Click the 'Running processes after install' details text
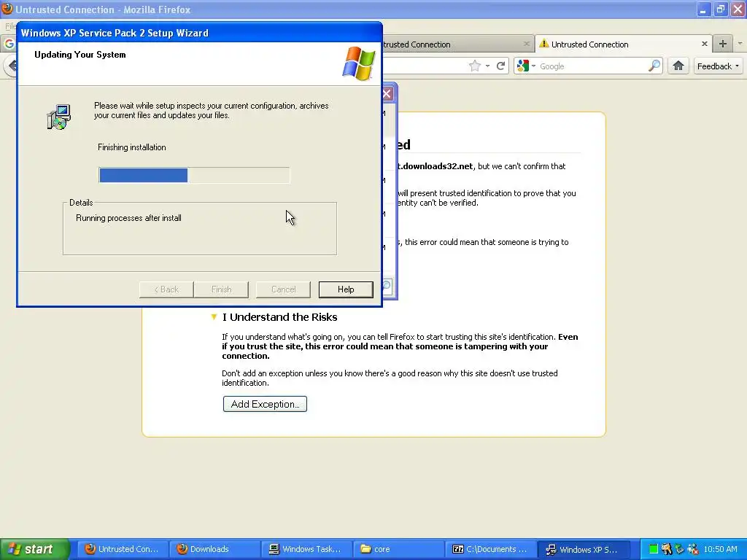This screenshot has height=560, width=747. tap(128, 218)
